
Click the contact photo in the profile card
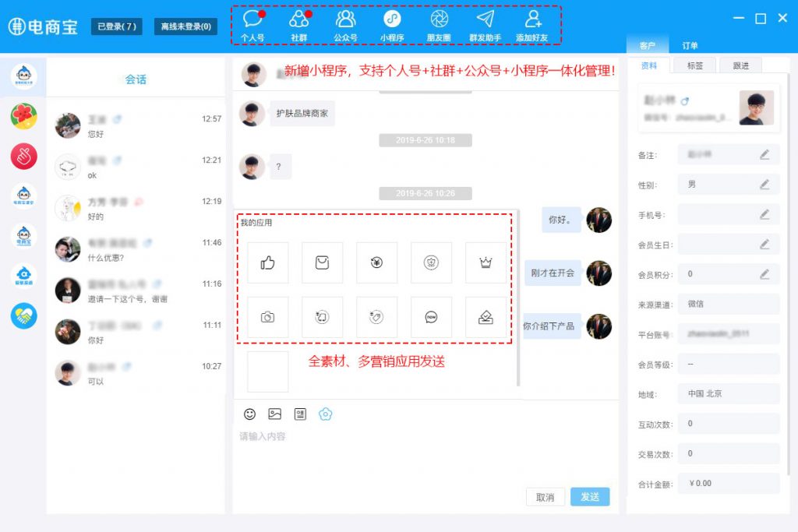[x=756, y=107]
